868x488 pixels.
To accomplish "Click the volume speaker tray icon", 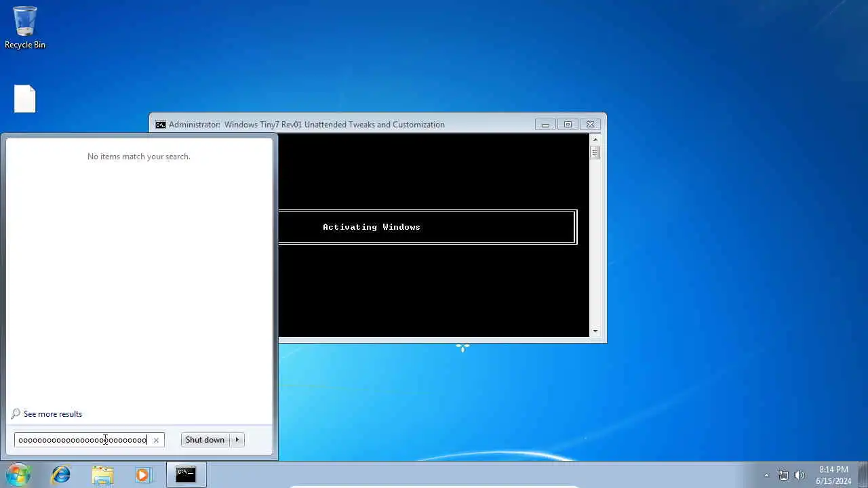I will pos(800,475).
